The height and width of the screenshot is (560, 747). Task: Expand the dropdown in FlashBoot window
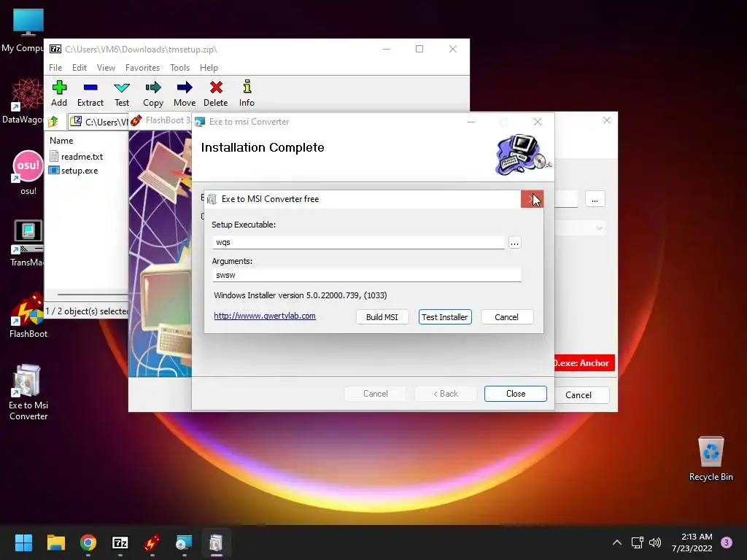600,228
